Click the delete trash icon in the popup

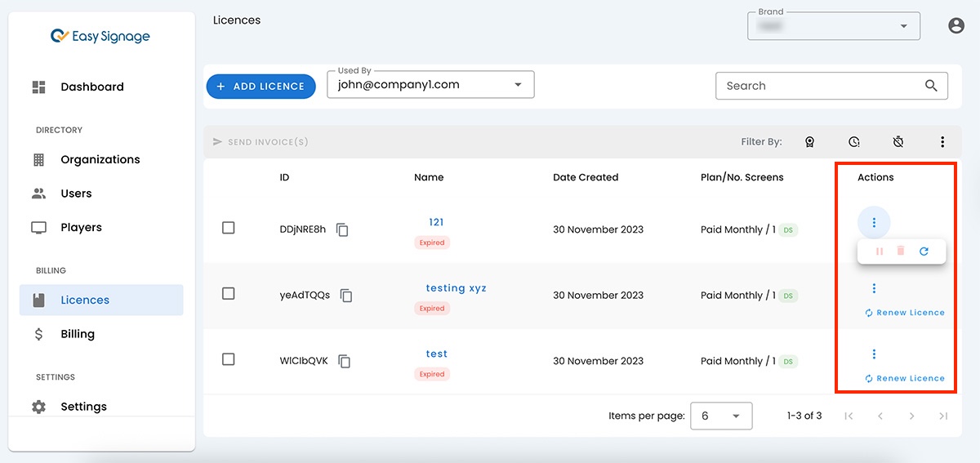(901, 252)
